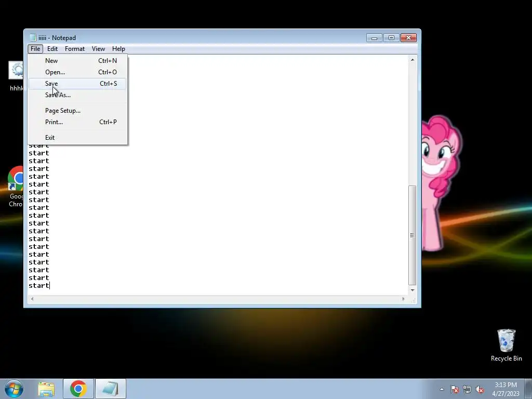Open the Windows Start orb

pos(14,389)
